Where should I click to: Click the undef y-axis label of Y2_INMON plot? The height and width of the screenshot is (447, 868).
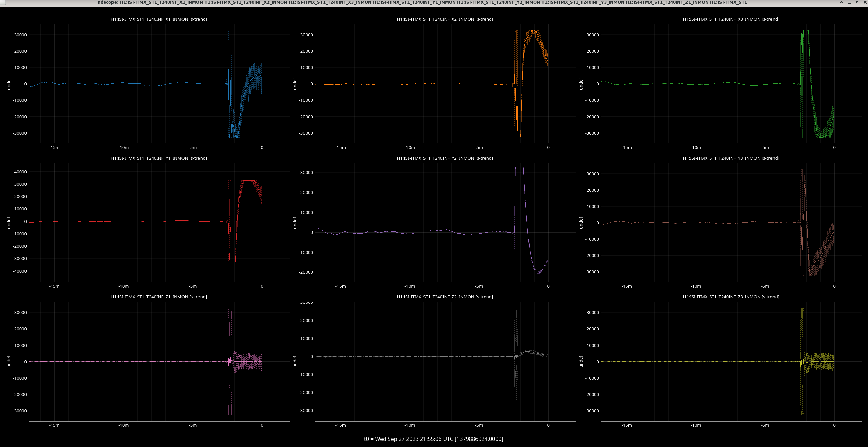pyautogui.click(x=295, y=223)
